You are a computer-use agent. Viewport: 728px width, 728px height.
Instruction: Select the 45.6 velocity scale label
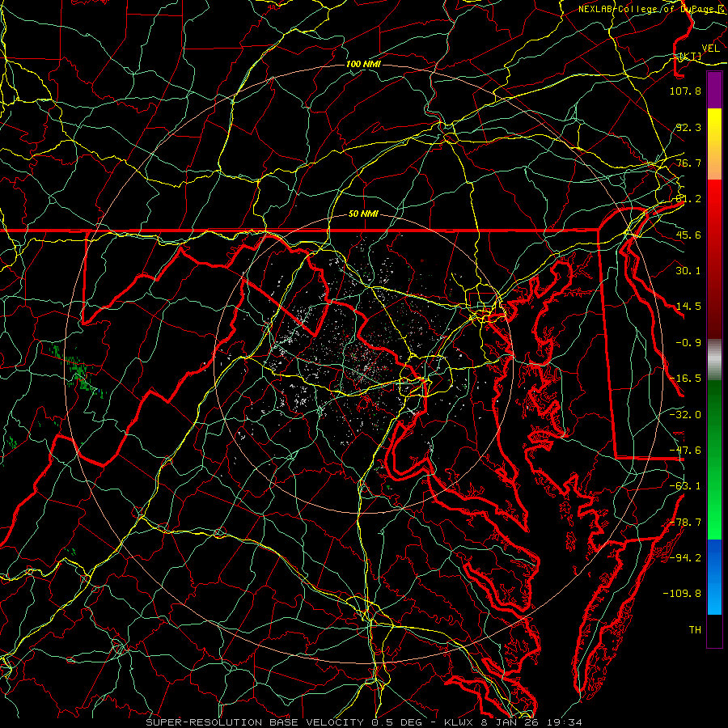[x=688, y=235]
